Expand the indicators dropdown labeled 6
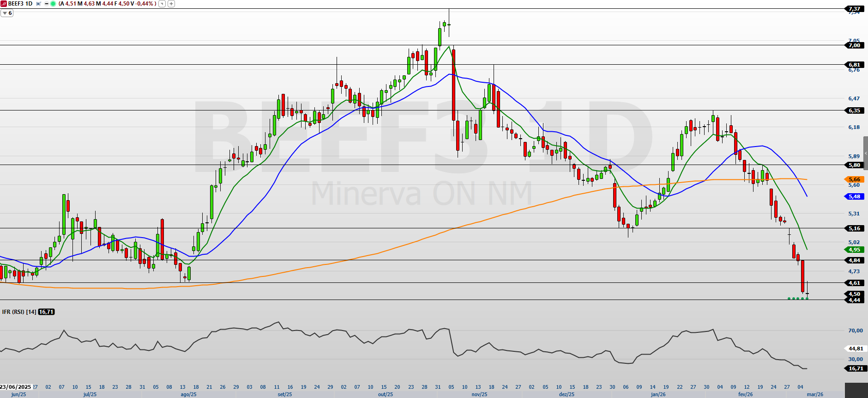 click(7, 13)
